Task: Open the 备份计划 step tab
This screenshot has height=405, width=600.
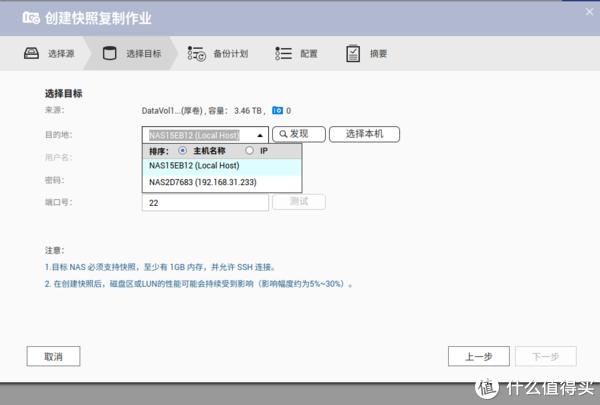Action: (x=217, y=54)
